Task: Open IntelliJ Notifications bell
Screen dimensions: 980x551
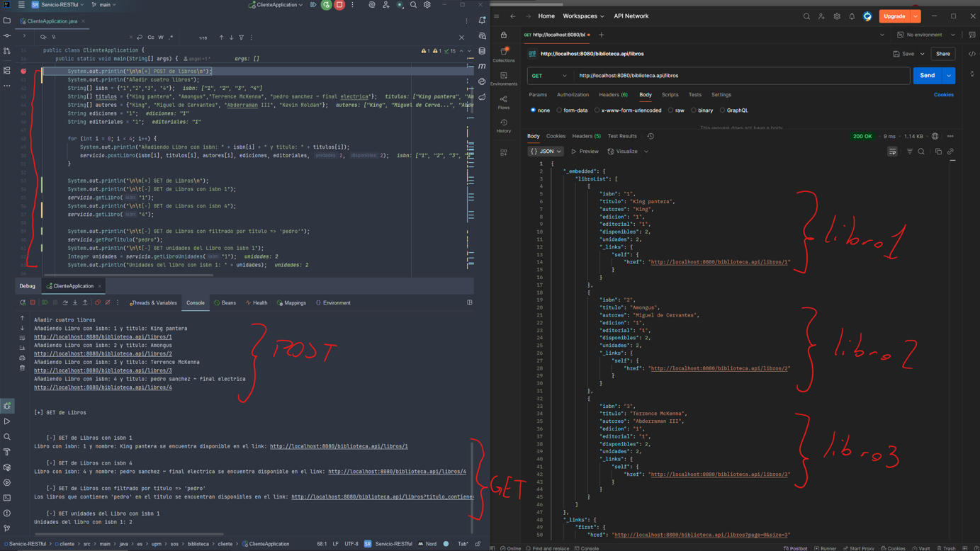Action: click(x=482, y=21)
